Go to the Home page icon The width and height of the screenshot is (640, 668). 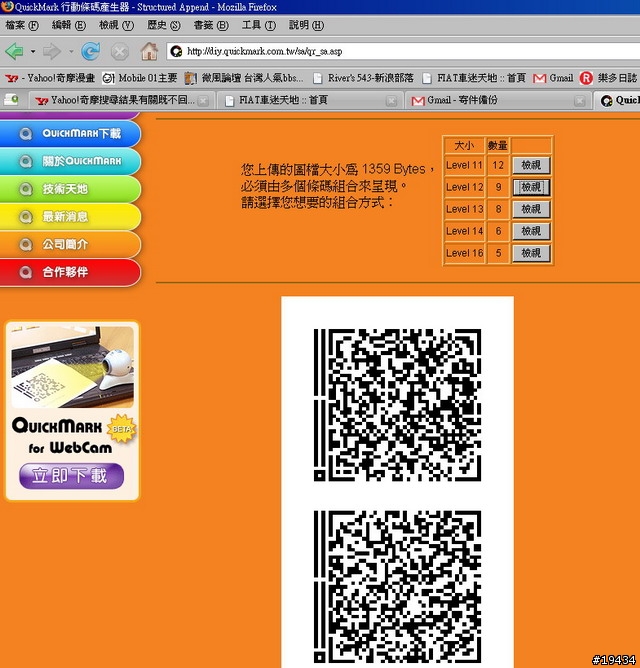coord(149,51)
